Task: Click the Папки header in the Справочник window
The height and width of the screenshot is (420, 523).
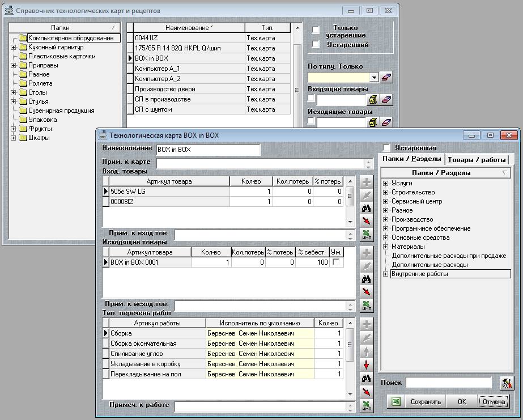Action: tap(65, 28)
